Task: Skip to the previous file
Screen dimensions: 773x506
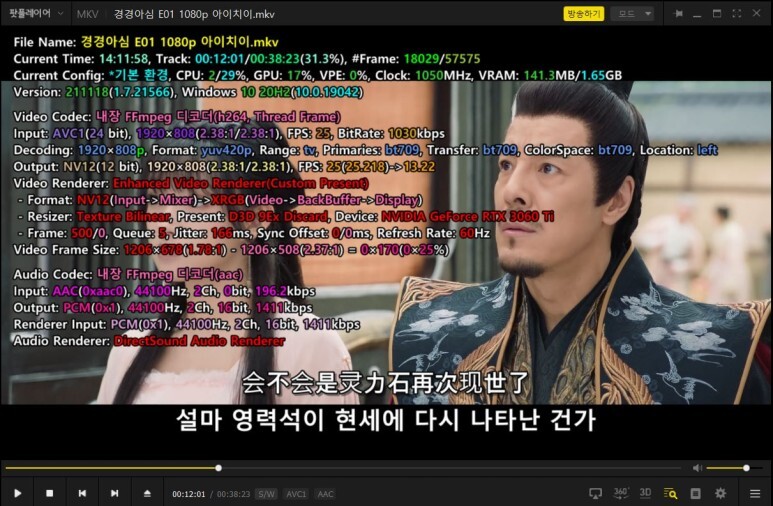Action: (82, 493)
